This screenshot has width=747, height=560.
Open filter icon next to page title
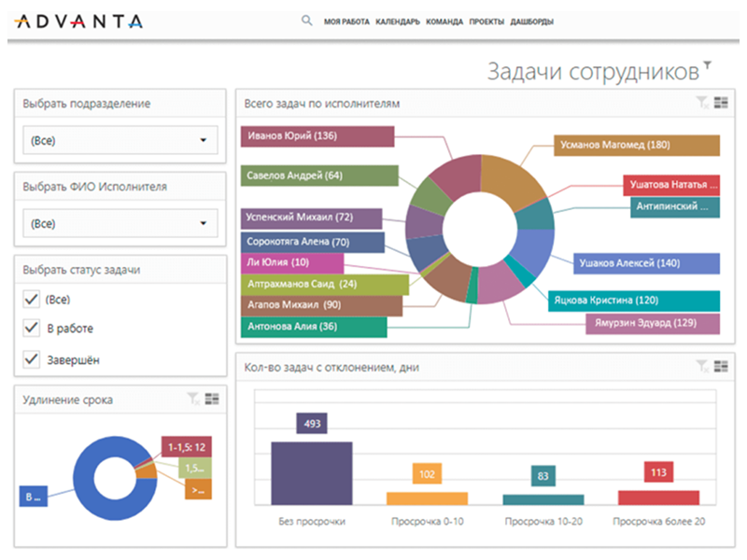coord(707,65)
